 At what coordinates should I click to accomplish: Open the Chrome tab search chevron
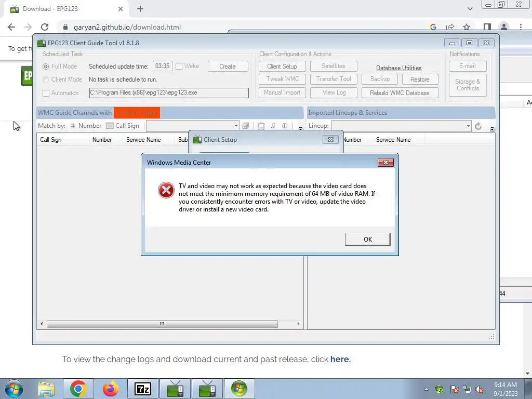[470, 9]
